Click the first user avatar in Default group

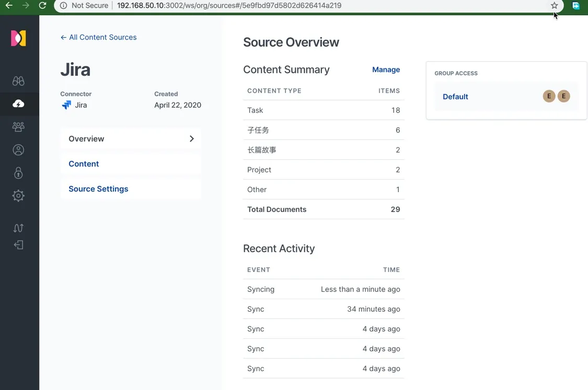coord(549,96)
